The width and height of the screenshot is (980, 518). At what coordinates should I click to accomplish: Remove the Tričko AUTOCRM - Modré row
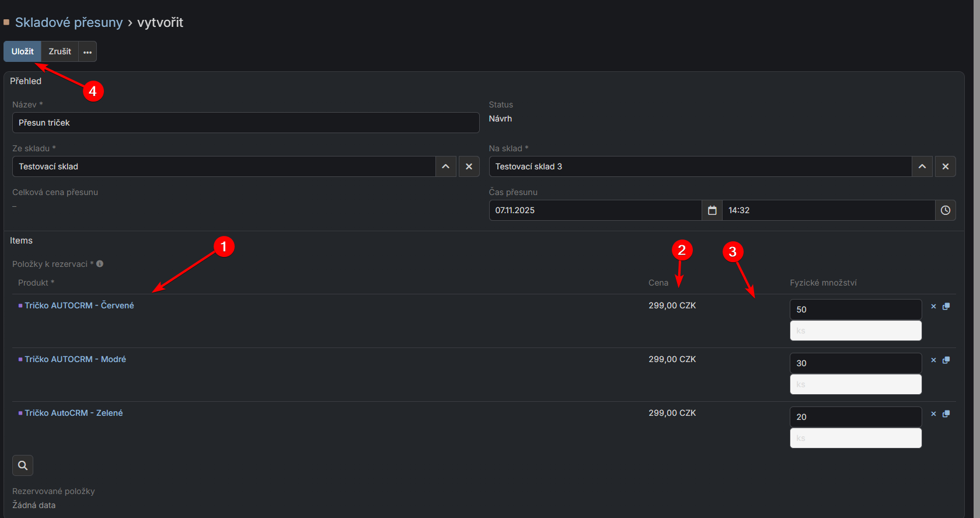(933, 360)
